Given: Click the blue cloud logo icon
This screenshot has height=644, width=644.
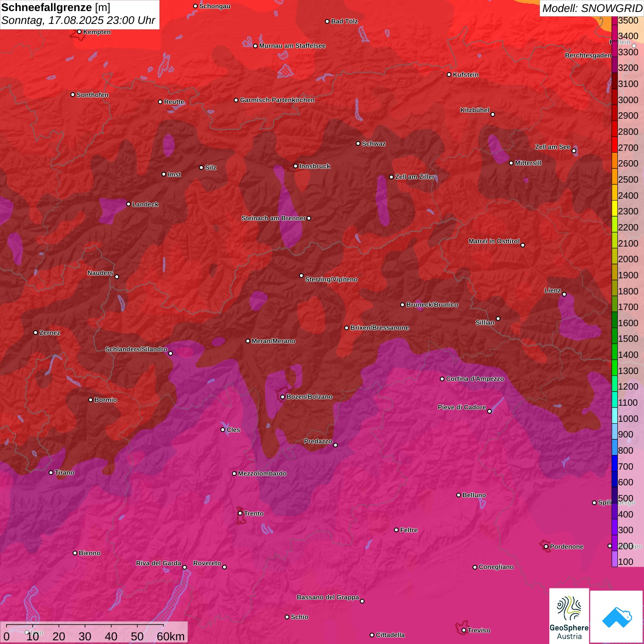Looking at the screenshot, I should [617, 617].
